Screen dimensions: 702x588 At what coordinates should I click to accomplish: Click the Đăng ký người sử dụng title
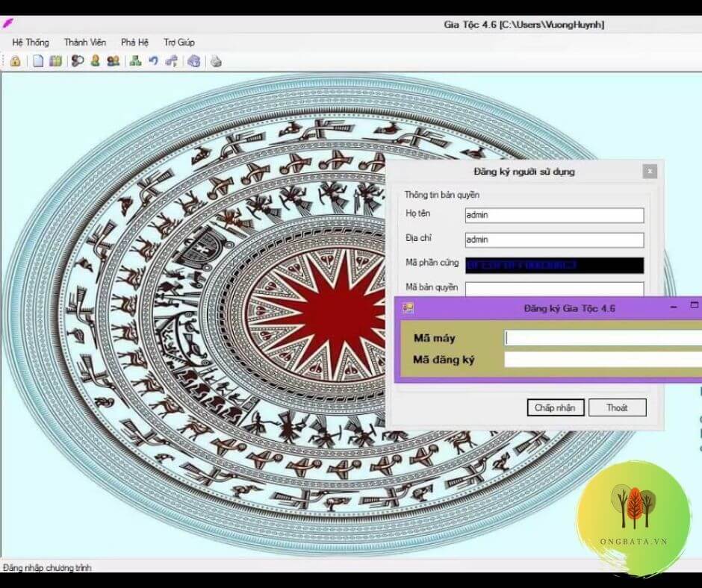[x=524, y=172]
